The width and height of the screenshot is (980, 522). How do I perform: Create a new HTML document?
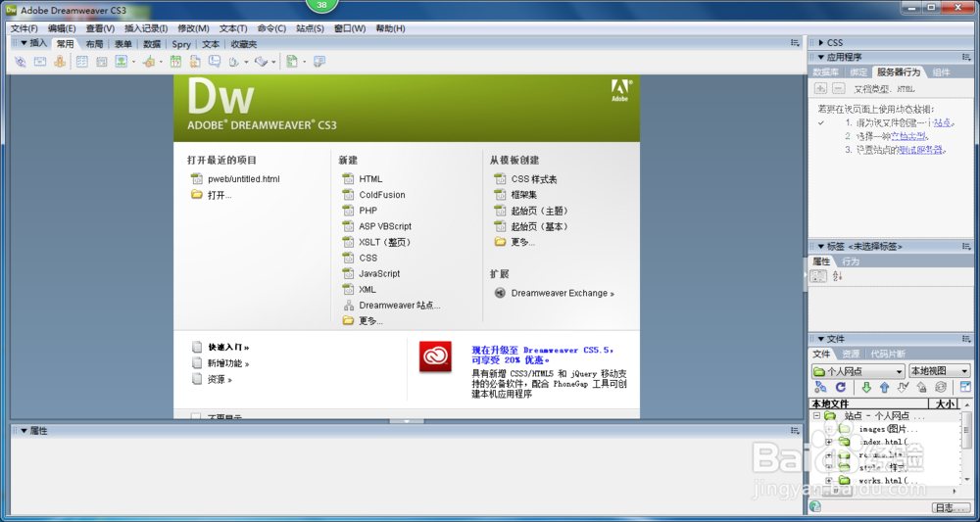370,178
